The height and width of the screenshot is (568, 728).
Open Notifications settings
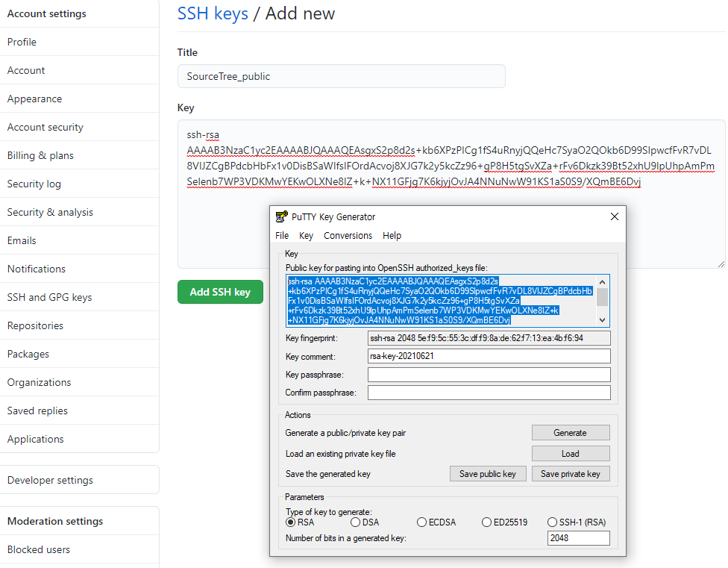click(79, 269)
